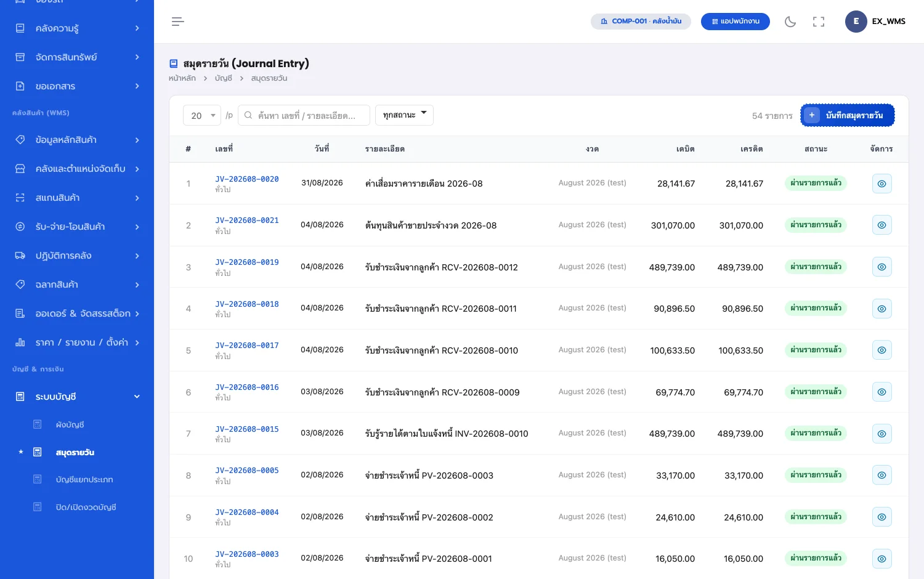The image size is (924, 579).
Task: Open the ปิด/เปิดงวดบัญชี submenu item
Action: point(86,507)
